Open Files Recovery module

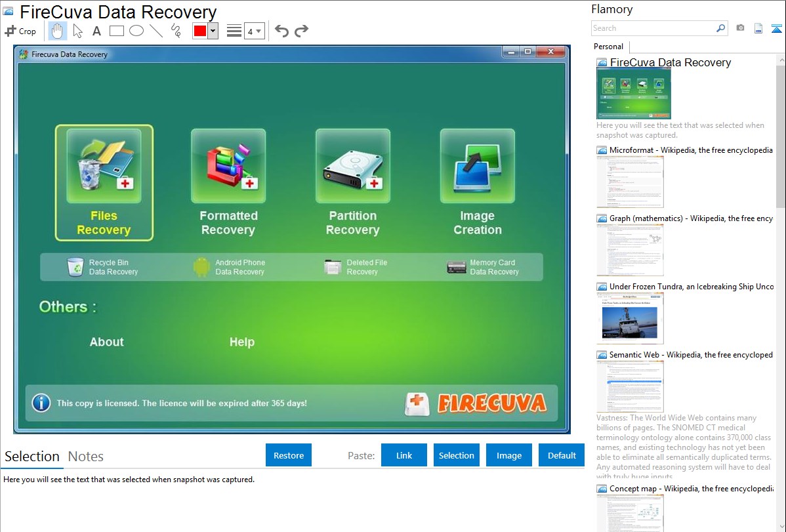104,182
